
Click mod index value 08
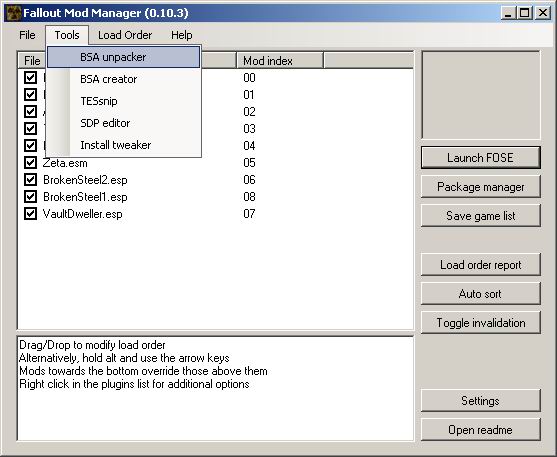[x=249, y=197]
